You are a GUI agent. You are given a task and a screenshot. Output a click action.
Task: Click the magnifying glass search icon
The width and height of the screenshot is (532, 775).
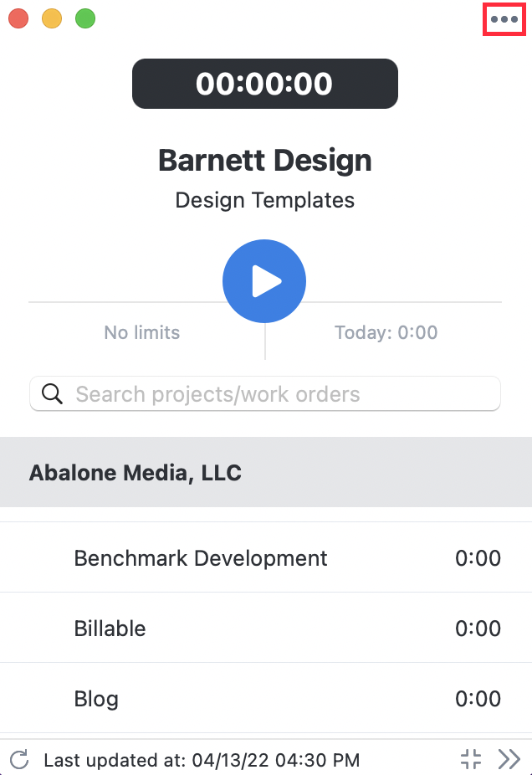pyautogui.click(x=52, y=394)
